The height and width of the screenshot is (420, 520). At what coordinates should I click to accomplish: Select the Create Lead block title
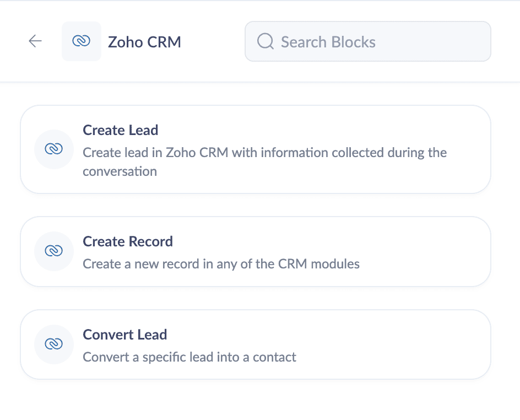(x=121, y=130)
